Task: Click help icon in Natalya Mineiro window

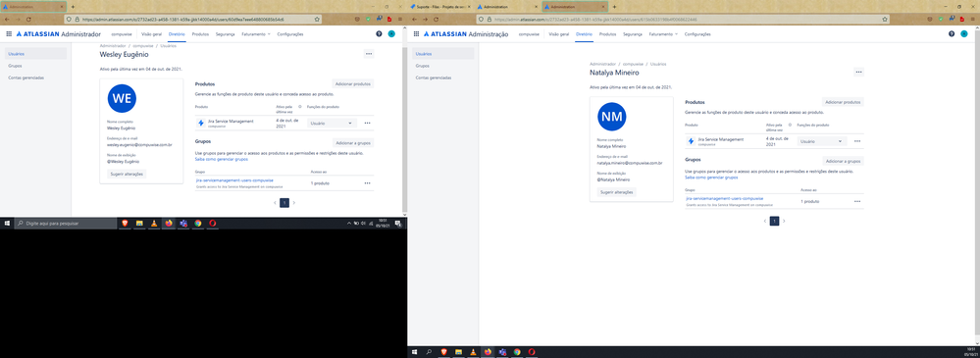Action: click(952, 33)
